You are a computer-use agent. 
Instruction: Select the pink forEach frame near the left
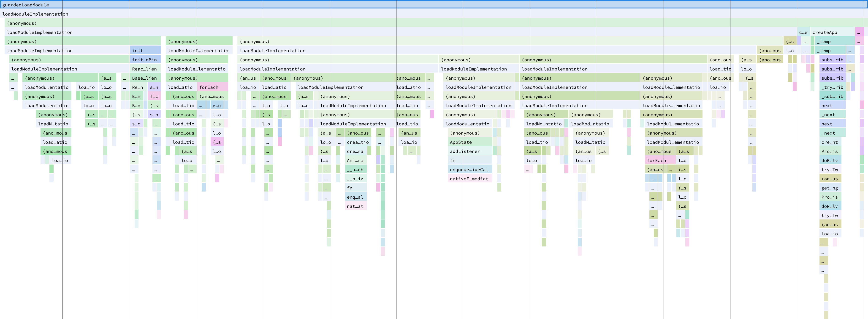click(211, 87)
